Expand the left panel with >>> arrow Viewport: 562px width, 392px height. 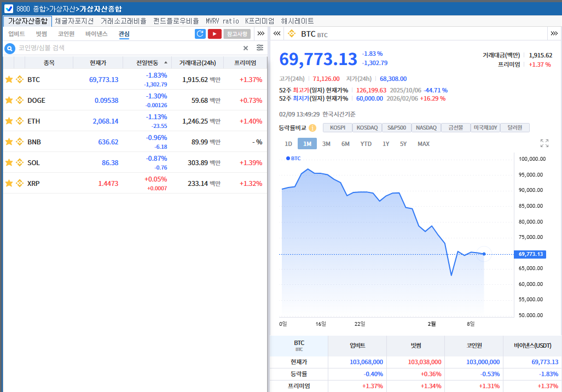(261, 34)
